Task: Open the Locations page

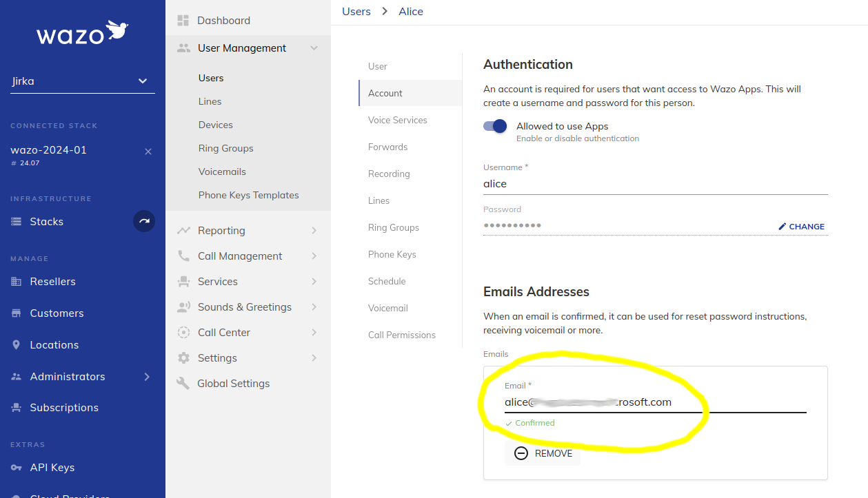Action: [54, 345]
